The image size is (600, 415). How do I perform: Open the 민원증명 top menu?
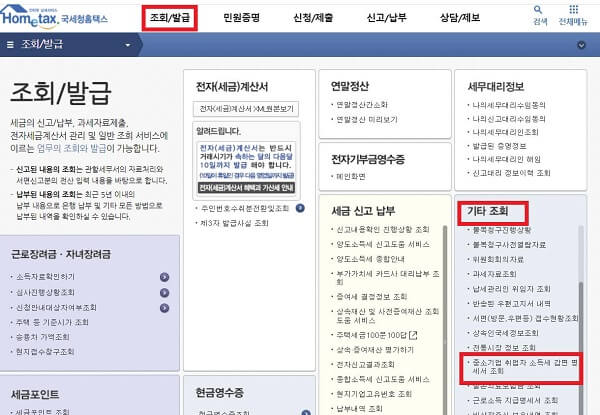click(241, 18)
